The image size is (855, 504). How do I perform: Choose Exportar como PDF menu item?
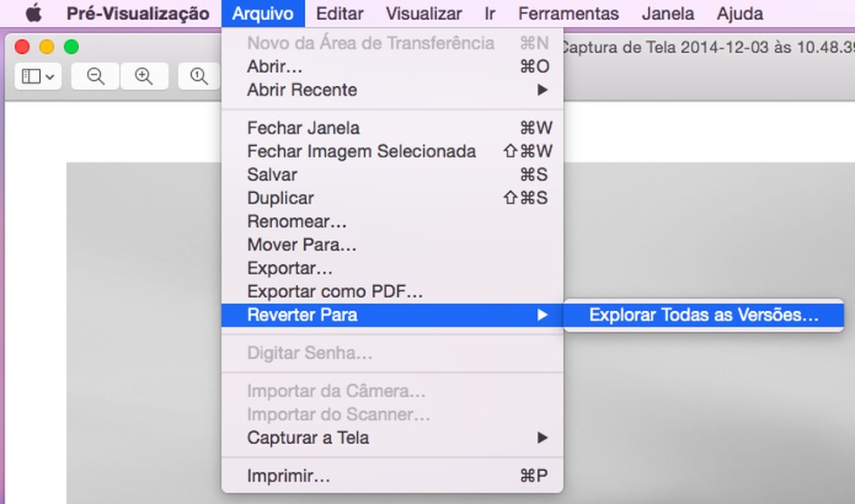pos(335,292)
